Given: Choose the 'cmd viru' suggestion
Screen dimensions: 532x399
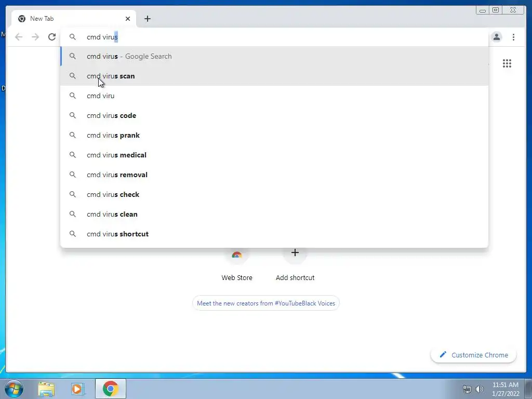Looking at the screenshot, I should tap(274, 96).
